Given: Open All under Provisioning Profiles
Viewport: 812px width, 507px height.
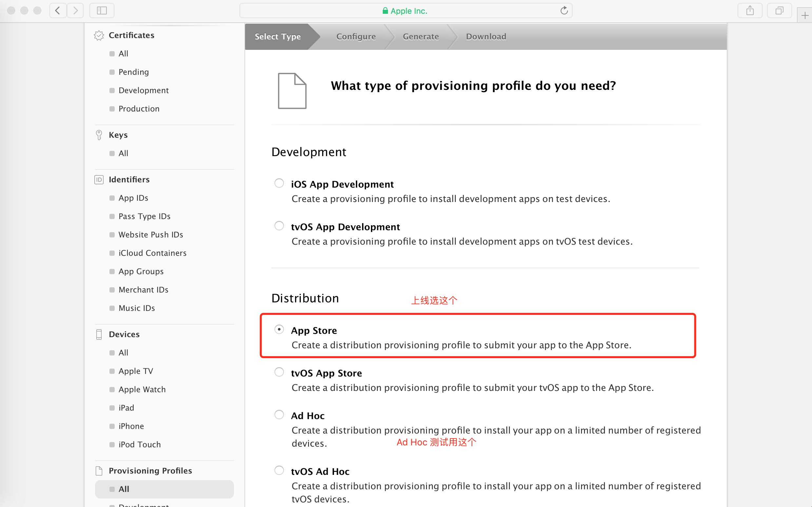Looking at the screenshot, I should click(x=164, y=489).
